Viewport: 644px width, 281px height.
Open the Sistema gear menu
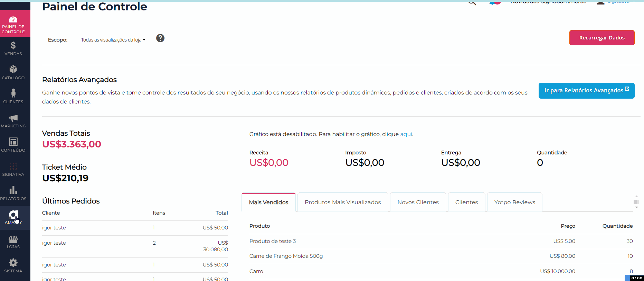point(13,266)
